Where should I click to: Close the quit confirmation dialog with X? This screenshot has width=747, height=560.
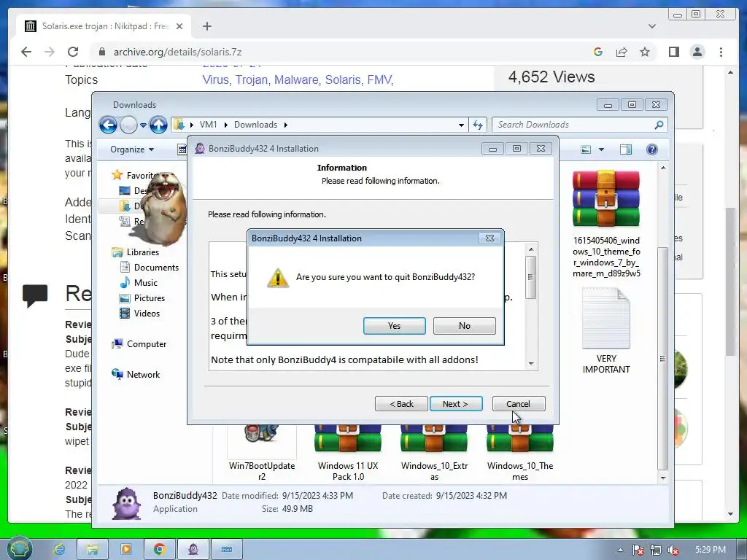pyautogui.click(x=489, y=238)
